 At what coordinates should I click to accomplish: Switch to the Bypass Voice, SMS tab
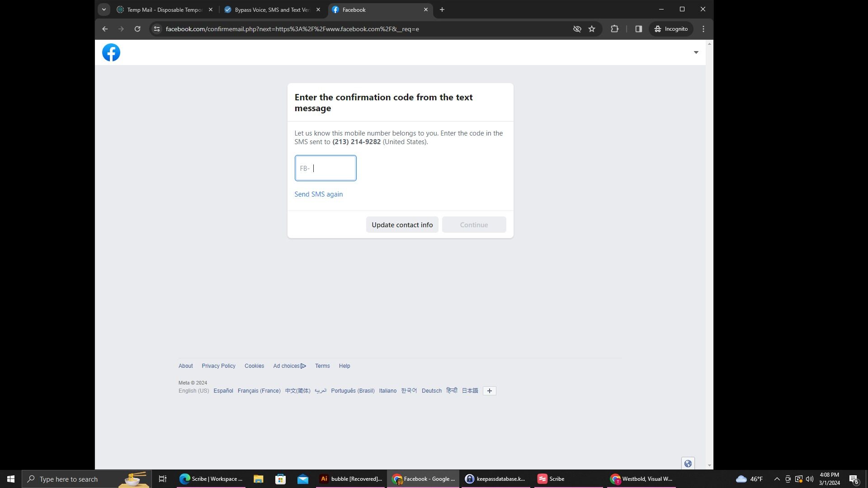point(272,9)
